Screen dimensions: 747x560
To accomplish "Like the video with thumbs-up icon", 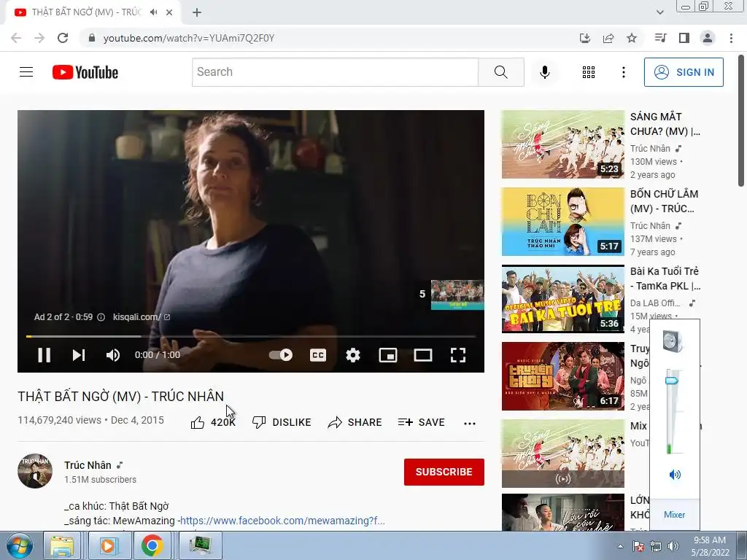I will click(x=197, y=422).
